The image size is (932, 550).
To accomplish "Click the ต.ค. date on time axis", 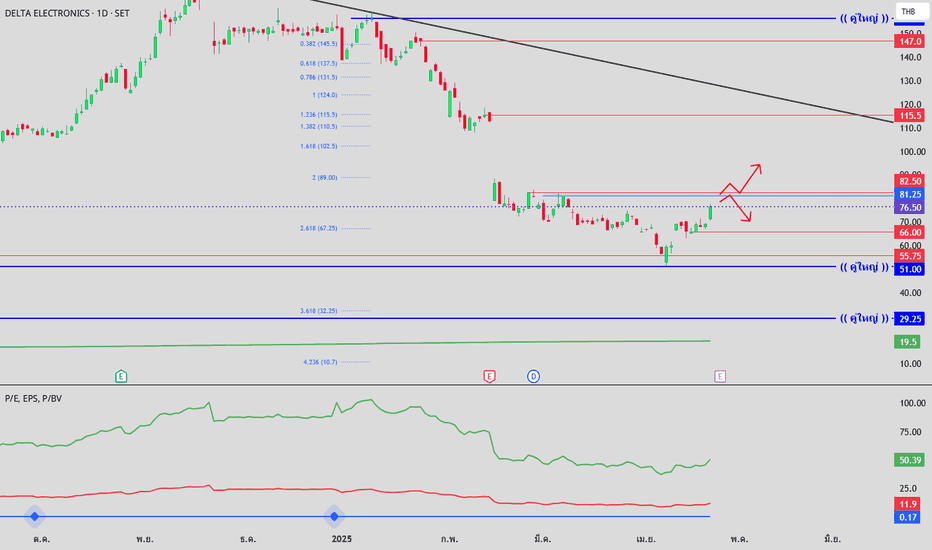I will point(42,539).
